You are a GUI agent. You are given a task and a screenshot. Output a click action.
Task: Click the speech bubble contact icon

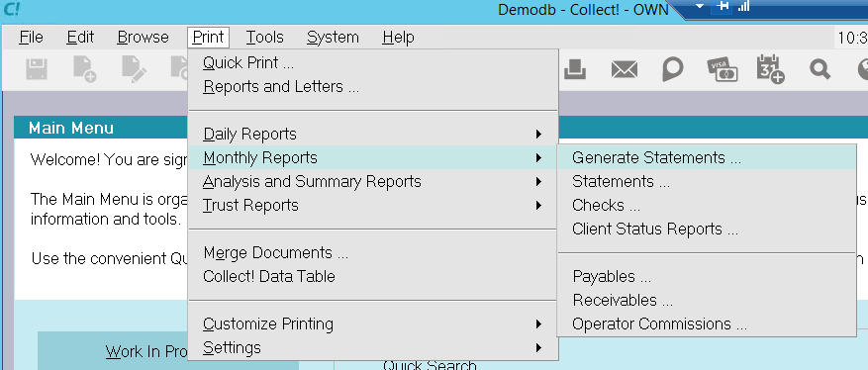tap(672, 69)
